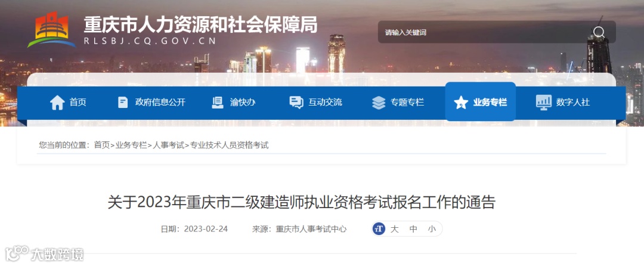Image resolution: width=644 pixels, height=266 pixels.
Task: Open 业务专栏 breadcrumb link
Action: click(131, 145)
